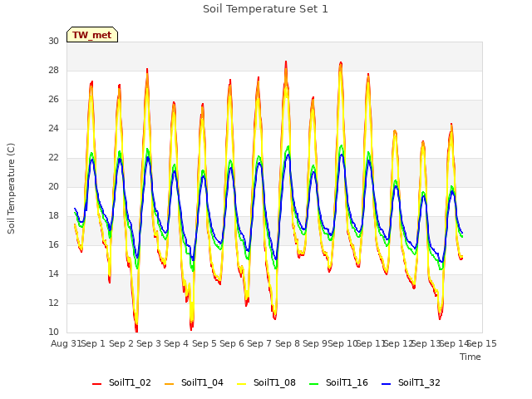532x399 pixels.
Task: Click the Sep 3 x-axis tick label
Action: point(149,343)
